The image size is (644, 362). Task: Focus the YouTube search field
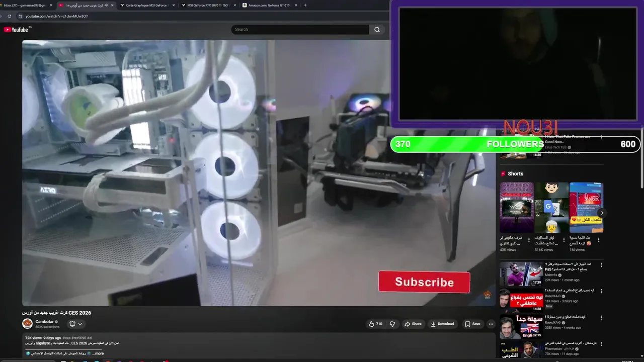coord(300,30)
